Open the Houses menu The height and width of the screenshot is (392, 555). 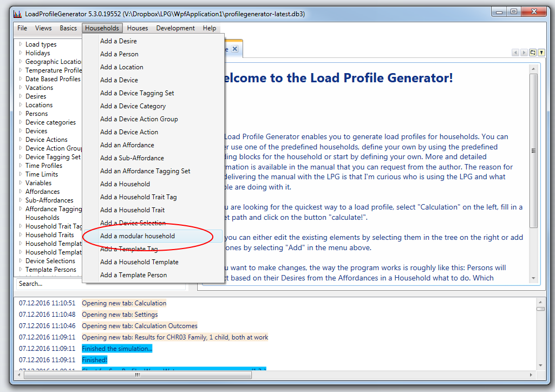pos(138,28)
